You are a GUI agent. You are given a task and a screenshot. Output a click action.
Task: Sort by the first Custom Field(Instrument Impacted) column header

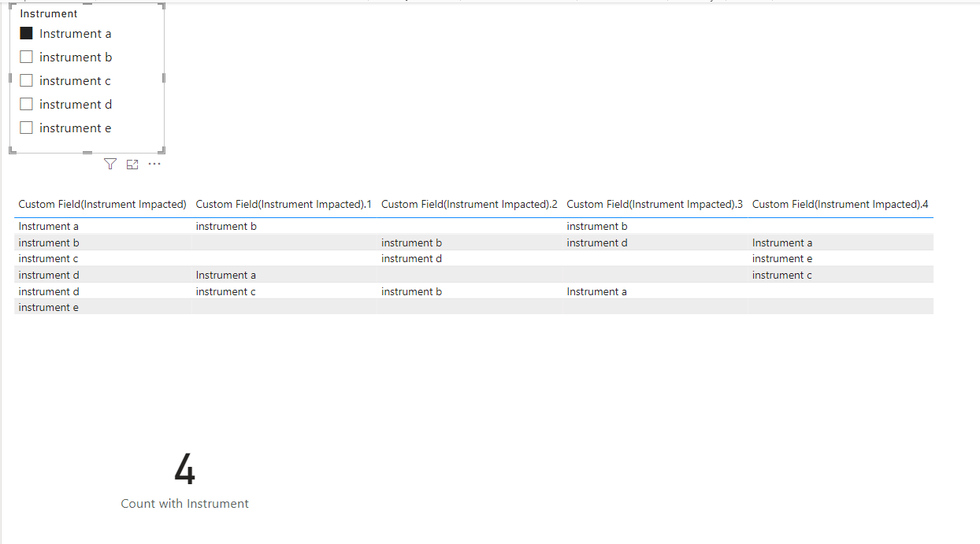tap(102, 204)
